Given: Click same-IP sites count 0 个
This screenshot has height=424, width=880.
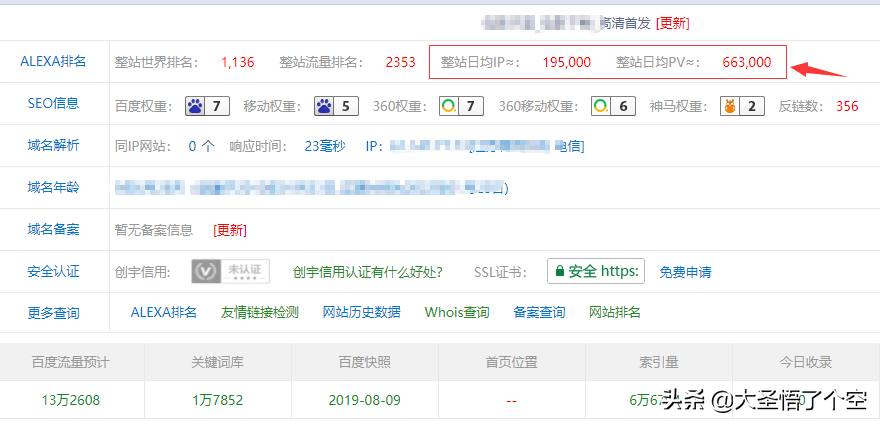Looking at the screenshot, I should click(201, 147).
